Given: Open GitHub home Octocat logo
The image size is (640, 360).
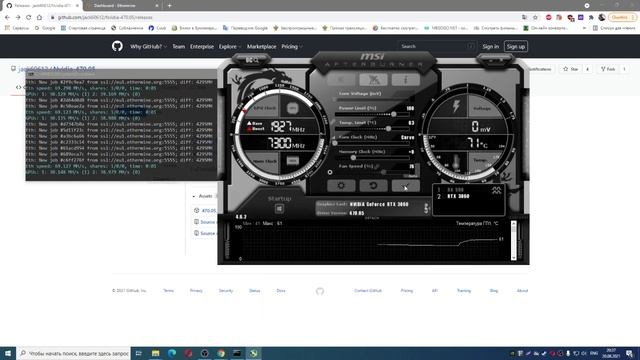Looking at the screenshot, I should pos(117,46).
